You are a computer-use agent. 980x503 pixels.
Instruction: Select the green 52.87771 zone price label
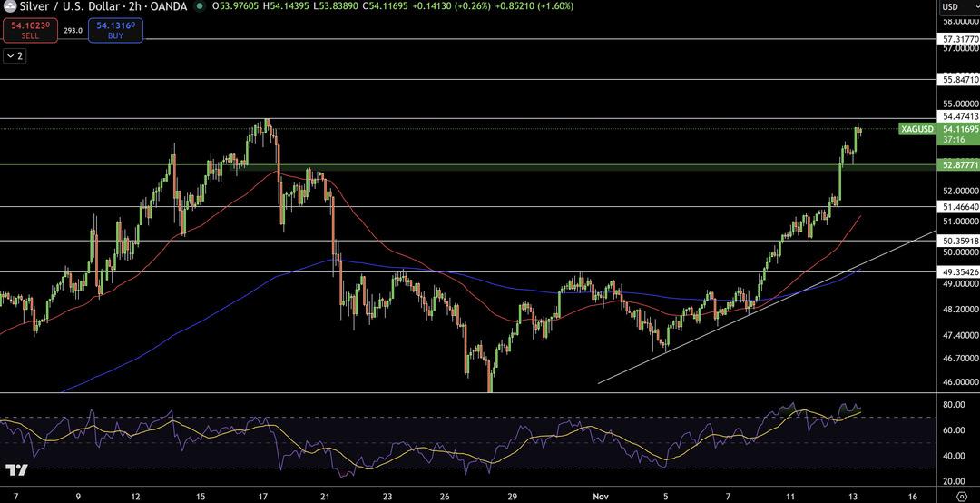pyautogui.click(x=959, y=165)
